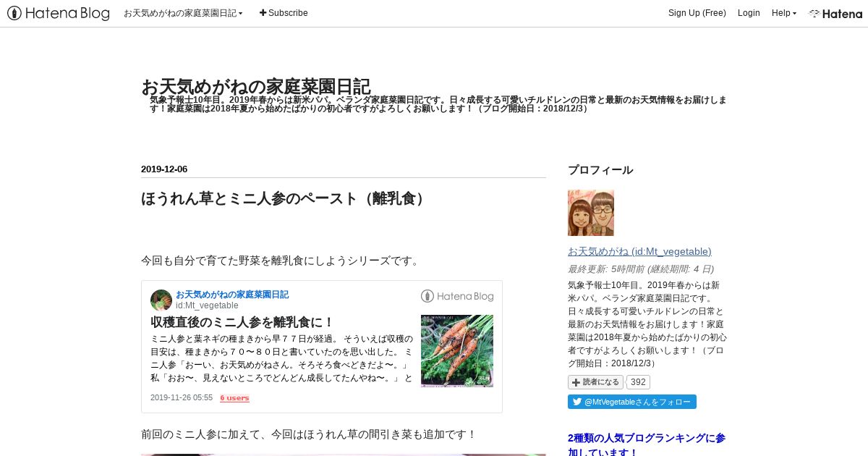Expand the Help dropdown menu
868x456 pixels.
click(784, 13)
